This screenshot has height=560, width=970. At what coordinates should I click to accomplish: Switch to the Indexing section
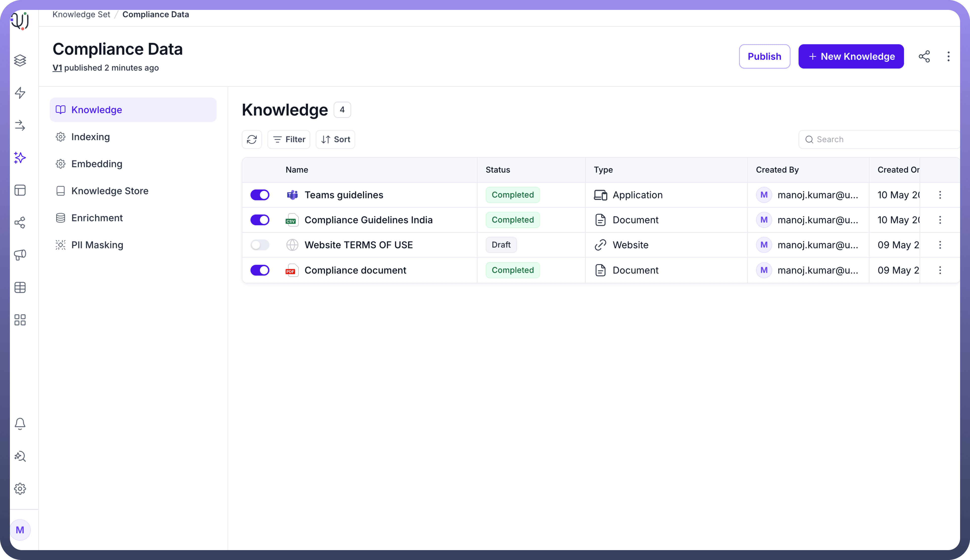point(90,137)
